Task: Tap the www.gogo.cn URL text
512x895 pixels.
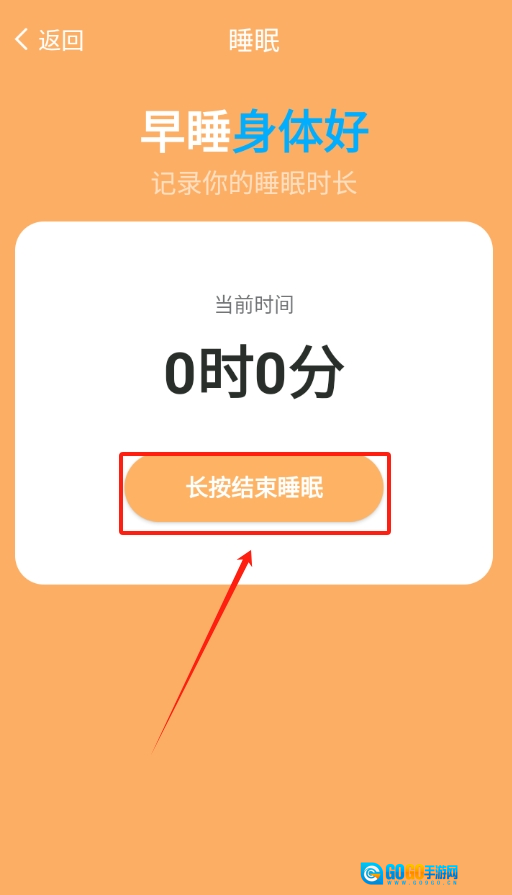Action: (x=422, y=882)
